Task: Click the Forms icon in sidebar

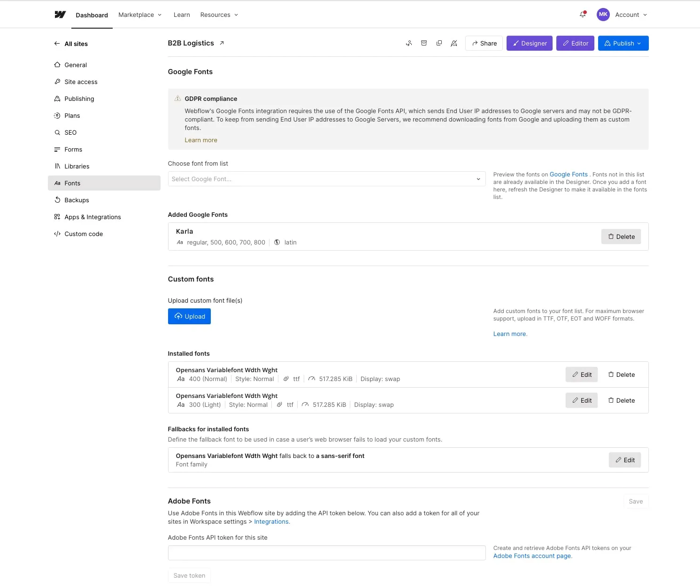Action: tap(57, 149)
